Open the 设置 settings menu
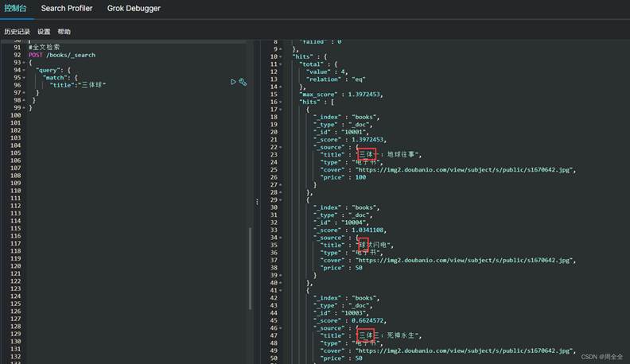Image resolution: width=630 pixels, height=364 pixels. tap(44, 31)
